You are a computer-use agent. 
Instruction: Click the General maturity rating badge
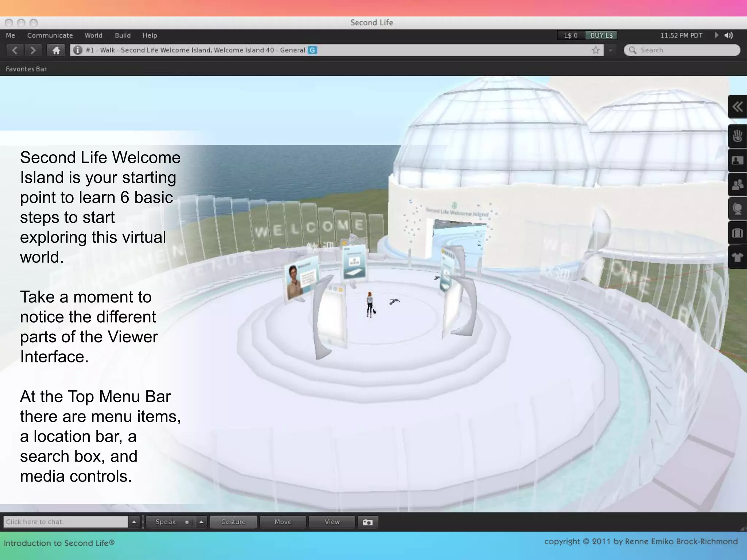[x=312, y=50]
